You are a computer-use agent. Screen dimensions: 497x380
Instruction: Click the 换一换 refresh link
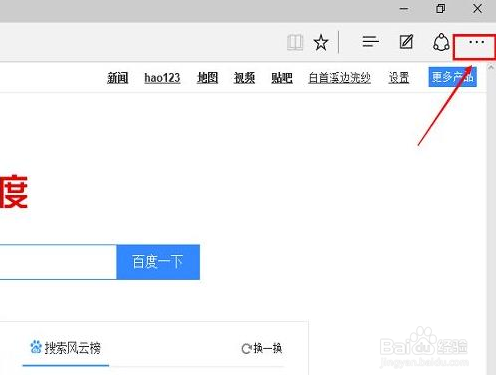pyautogui.click(x=262, y=348)
